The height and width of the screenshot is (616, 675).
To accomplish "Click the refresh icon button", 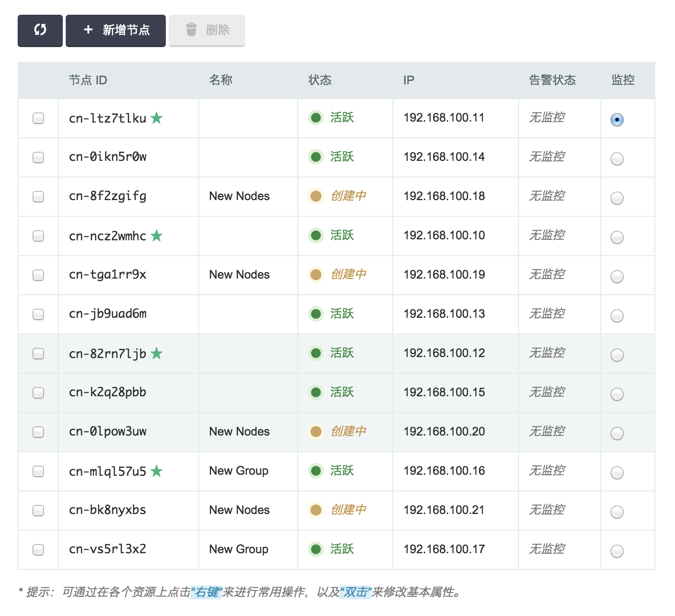I will [40, 30].
